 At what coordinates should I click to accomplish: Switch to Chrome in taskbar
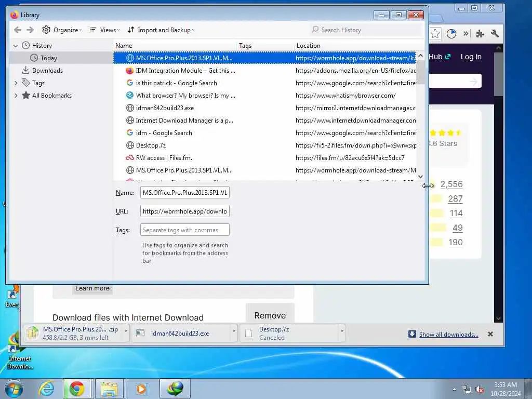77,389
